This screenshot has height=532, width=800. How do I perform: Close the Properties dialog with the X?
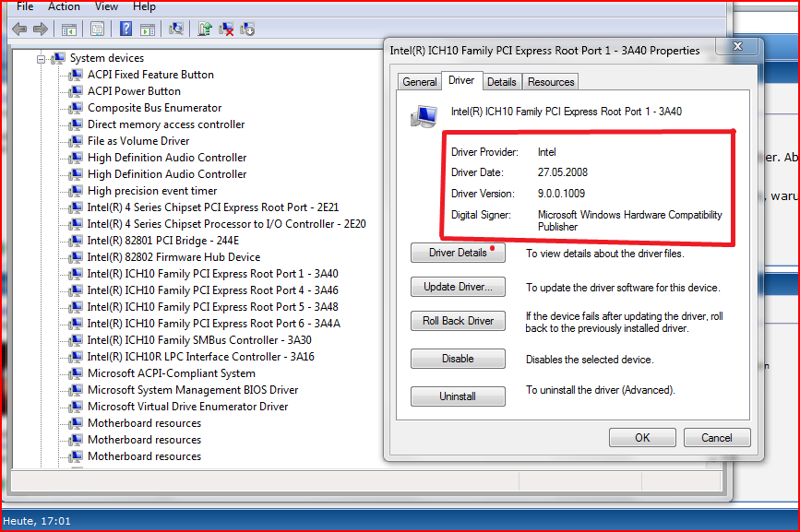[738, 46]
